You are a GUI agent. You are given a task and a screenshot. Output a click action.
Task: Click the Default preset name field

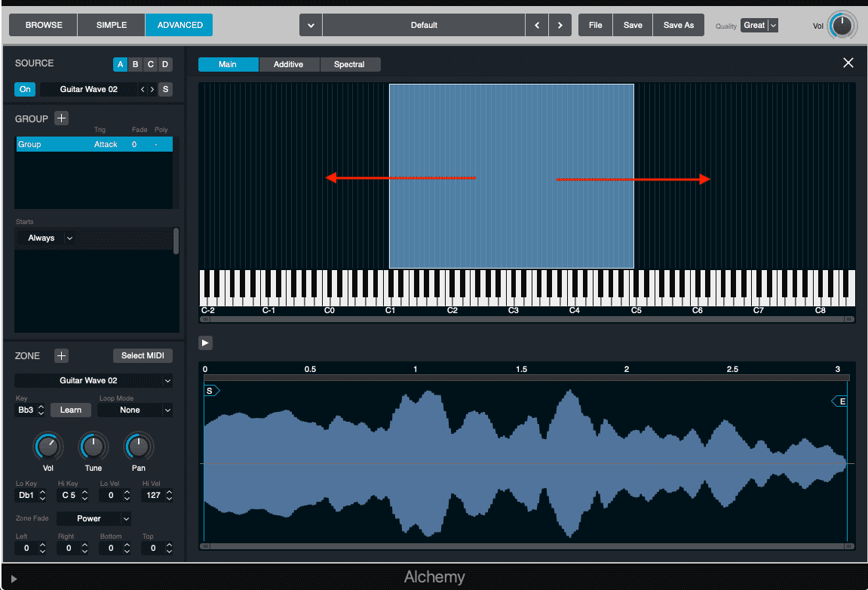pyautogui.click(x=424, y=25)
